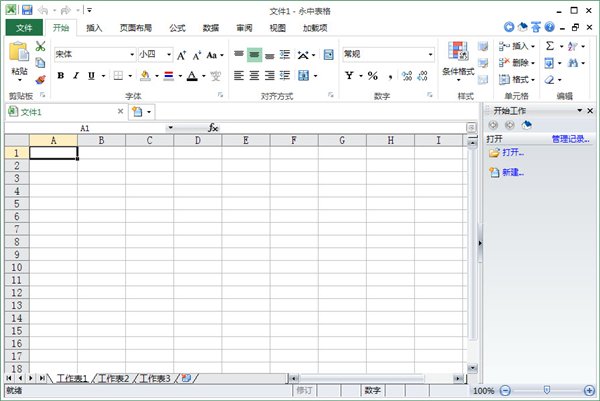Click 新建... link in task pane
The height and width of the screenshot is (401, 600).
coord(513,172)
